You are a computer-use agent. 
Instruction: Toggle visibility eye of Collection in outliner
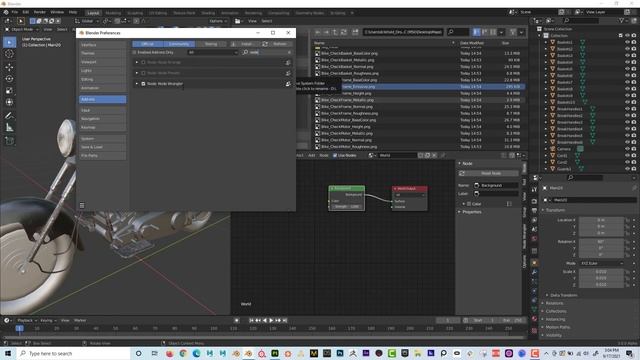click(627, 36)
